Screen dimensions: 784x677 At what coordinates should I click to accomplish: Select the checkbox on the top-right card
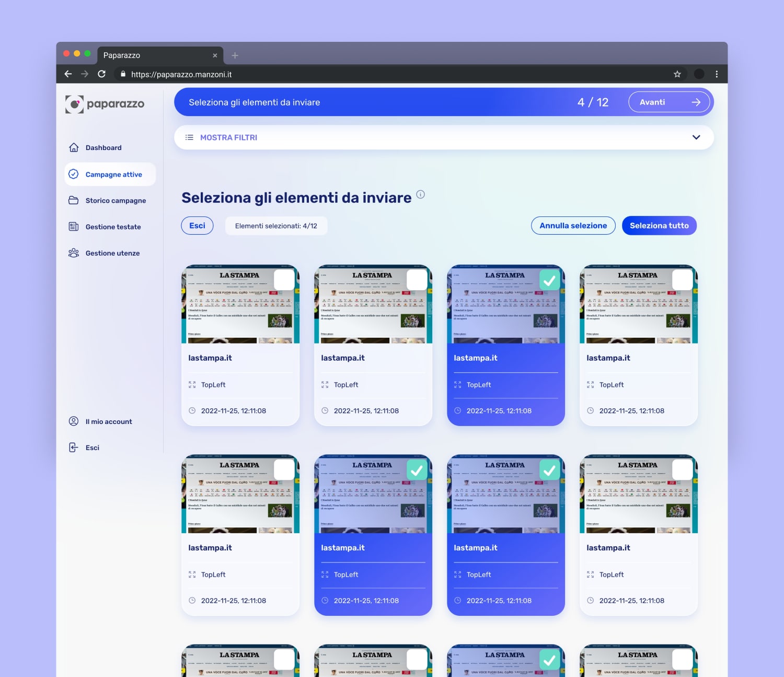[x=682, y=280]
